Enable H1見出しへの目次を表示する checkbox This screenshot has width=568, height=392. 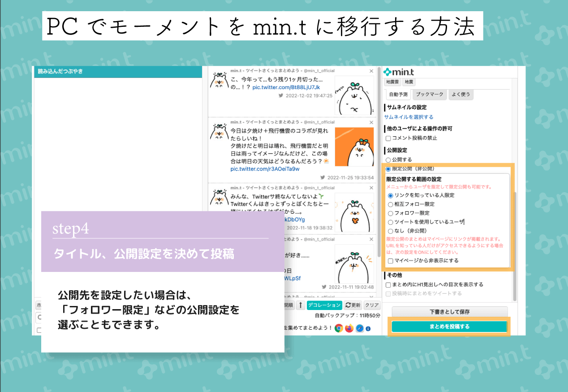[x=389, y=284]
